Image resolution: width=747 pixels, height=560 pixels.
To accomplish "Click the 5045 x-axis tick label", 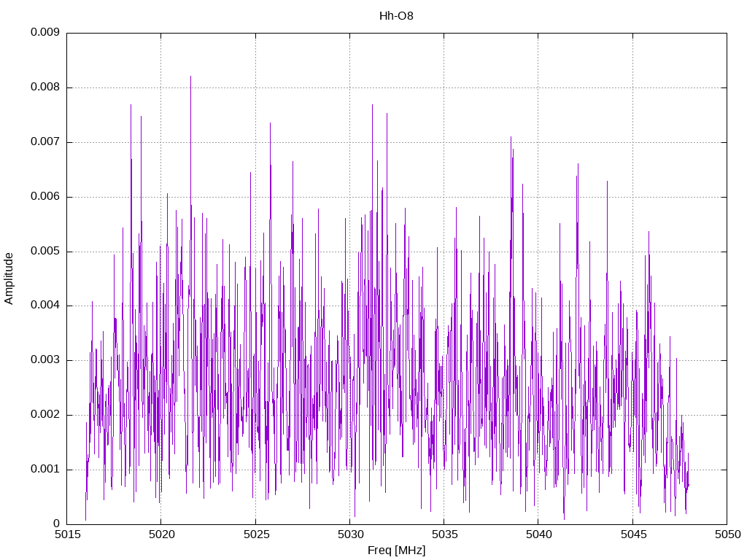I will [633, 534].
